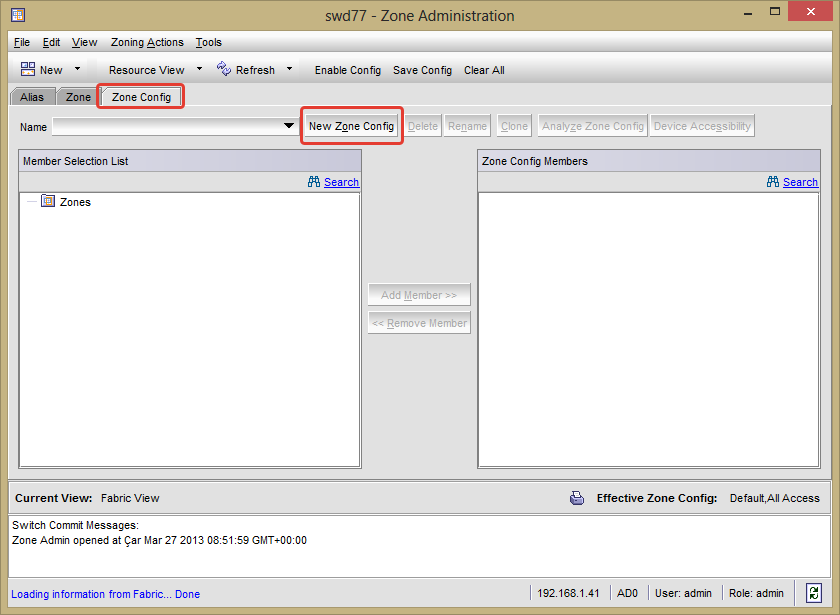Click inside the Zone Config Members list

pos(648,329)
